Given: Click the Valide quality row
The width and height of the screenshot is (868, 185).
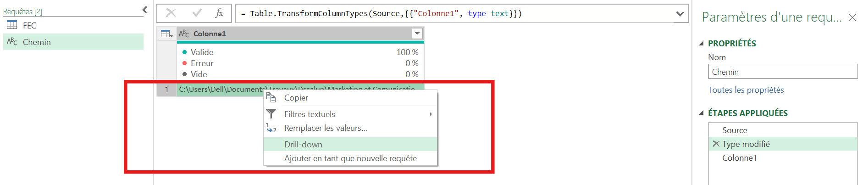Looking at the screenshot, I should click(300, 52).
